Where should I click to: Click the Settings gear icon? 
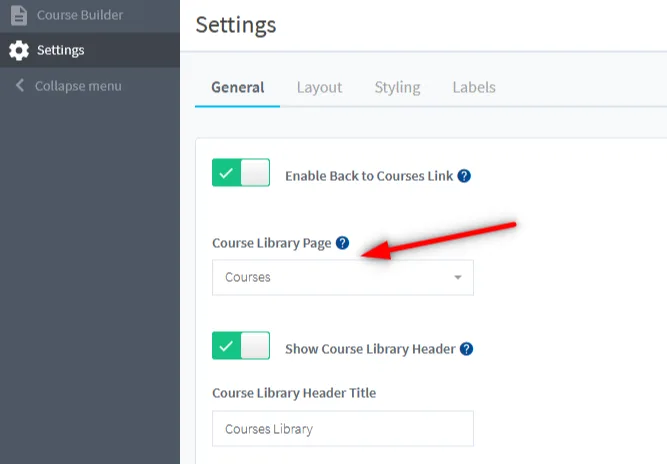18,50
